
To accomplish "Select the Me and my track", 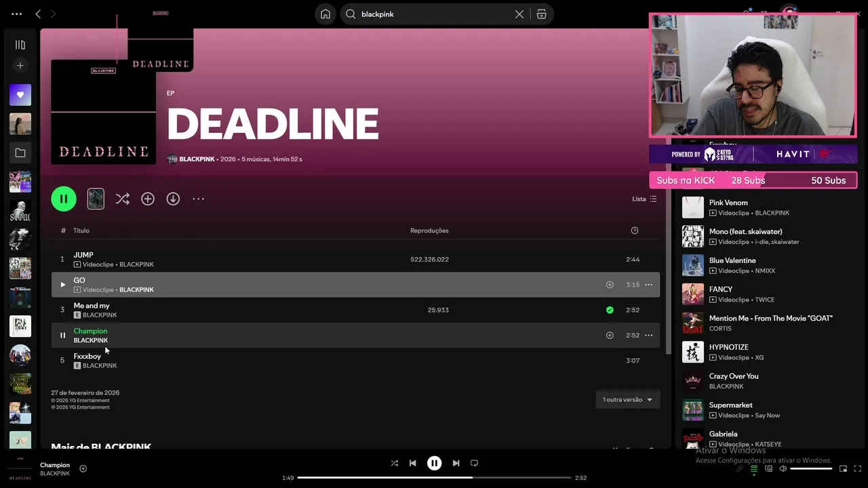I will [x=355, y=310].
